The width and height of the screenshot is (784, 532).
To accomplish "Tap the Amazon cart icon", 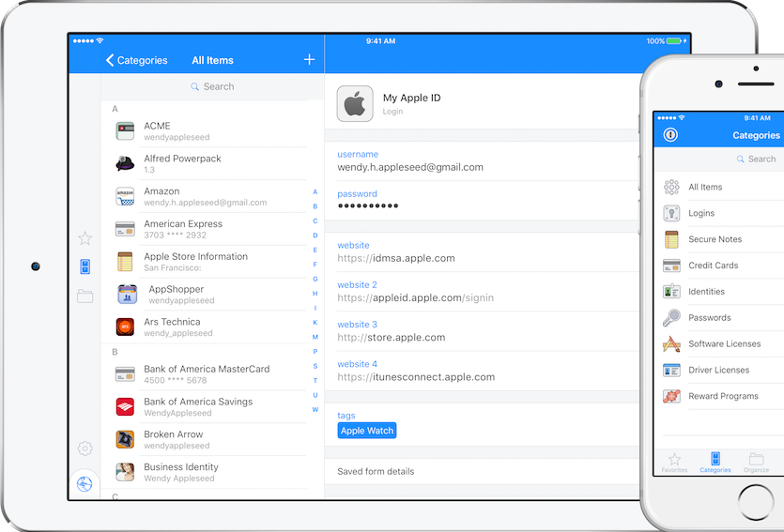I will [125, 196].
